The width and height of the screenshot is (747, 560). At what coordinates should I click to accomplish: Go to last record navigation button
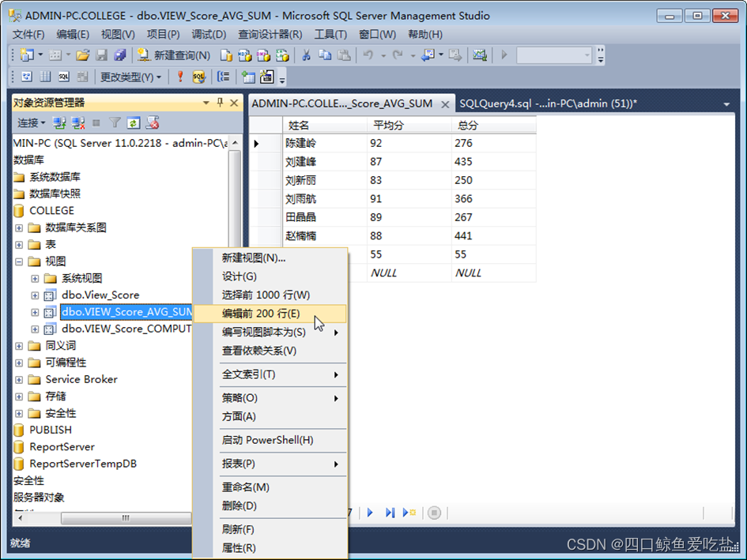(390, 513)
